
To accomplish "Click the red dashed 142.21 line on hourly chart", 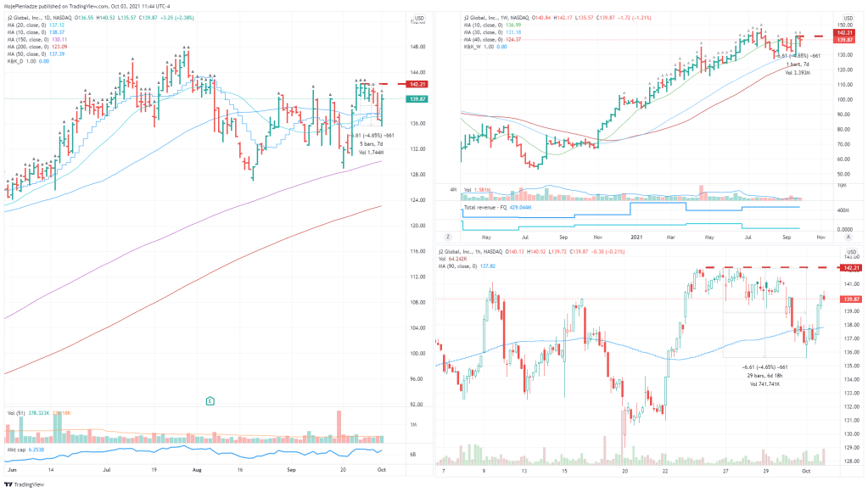I will click(764, 269).
